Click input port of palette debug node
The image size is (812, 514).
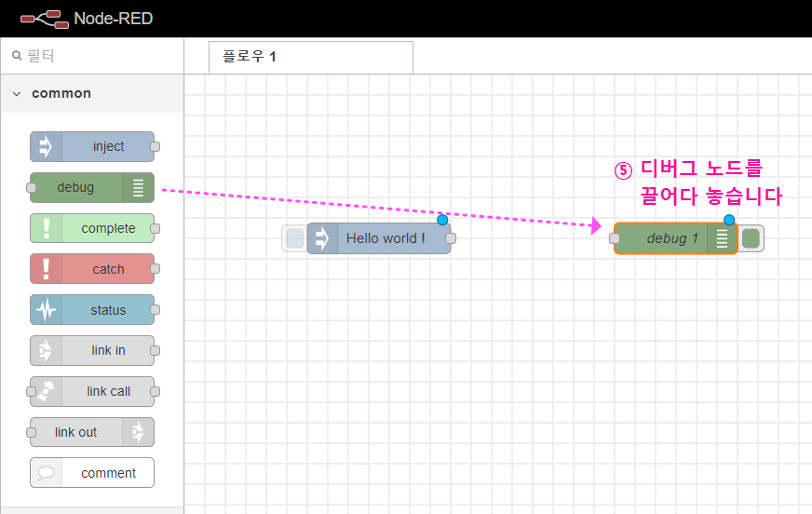(31, 187)
